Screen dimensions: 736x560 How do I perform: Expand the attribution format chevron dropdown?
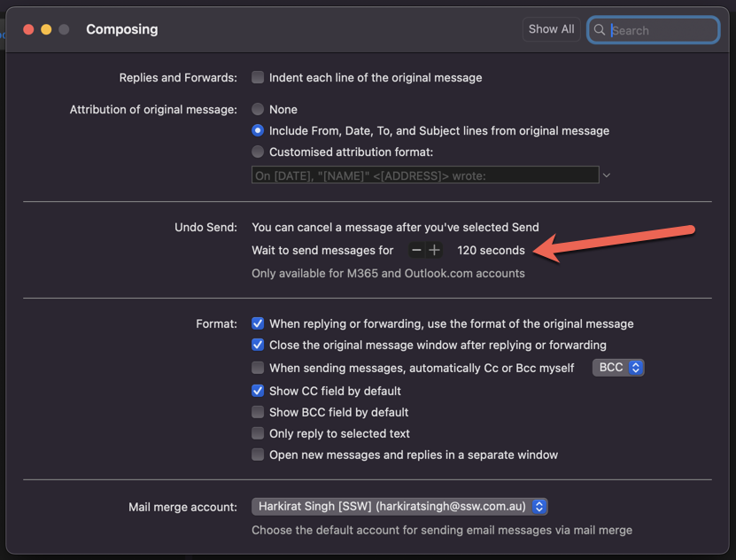[x=607, y=175]
